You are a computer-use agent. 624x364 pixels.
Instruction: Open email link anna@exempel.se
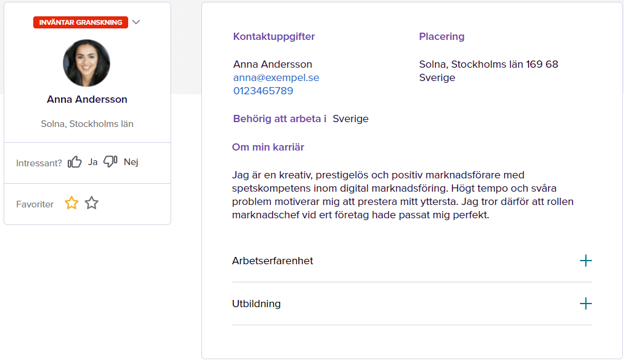(276, 77)
